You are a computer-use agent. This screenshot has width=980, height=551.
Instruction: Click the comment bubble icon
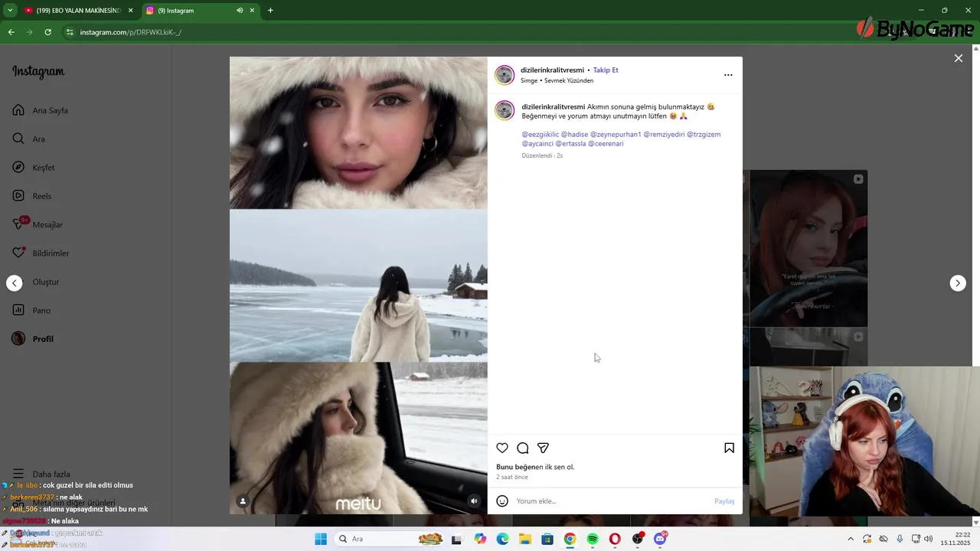[522, 448]
